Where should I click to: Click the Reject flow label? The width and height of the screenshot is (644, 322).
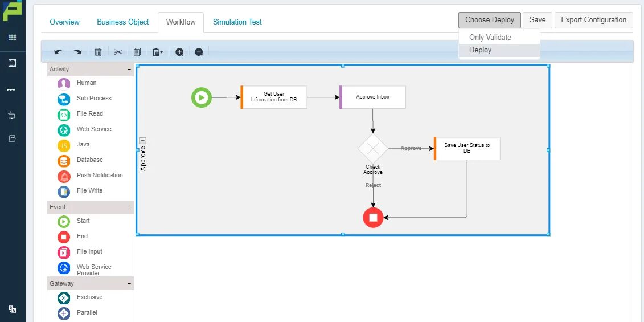click(x=373, y=185)
